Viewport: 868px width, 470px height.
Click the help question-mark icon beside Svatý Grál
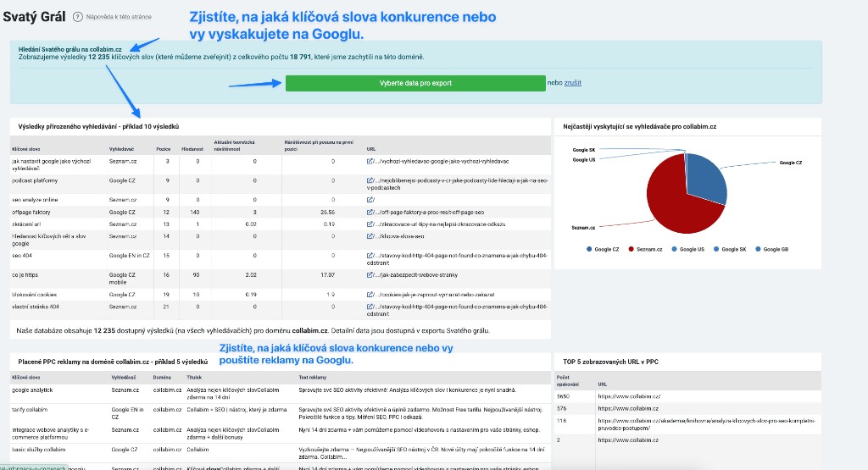(x=78, y=17)
